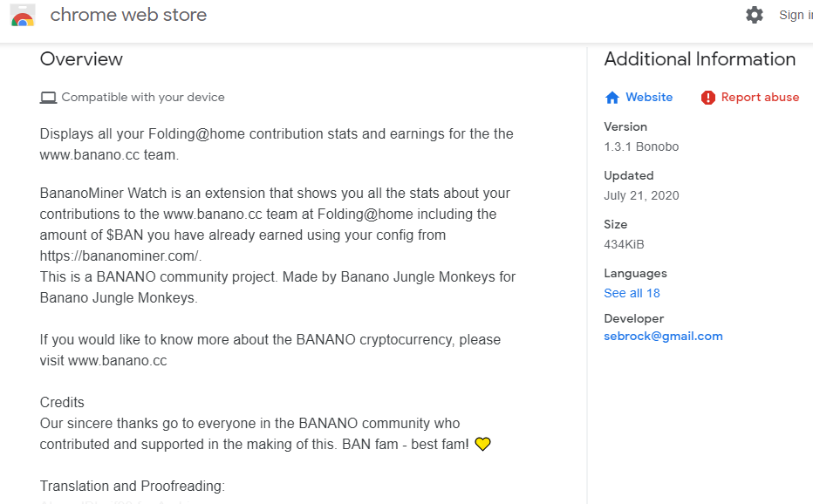
Task: Click the Credits heading text
Action: 62,402
